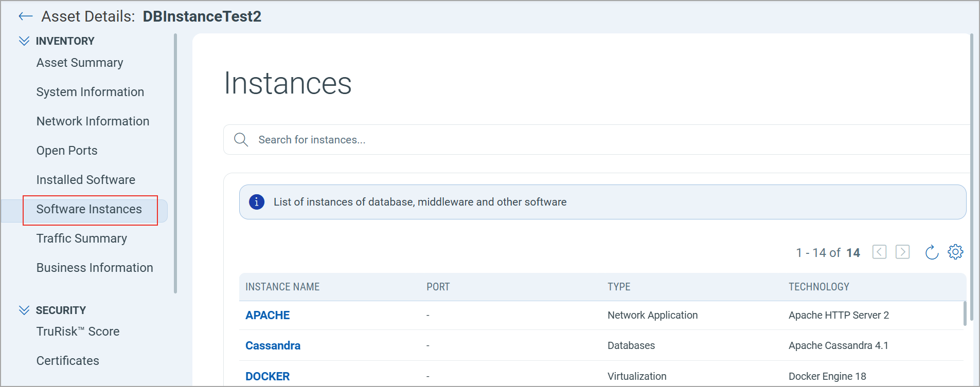Click the info icon in the banner
The width and height of the screenshot is (980, 387).
coord(257,202)
